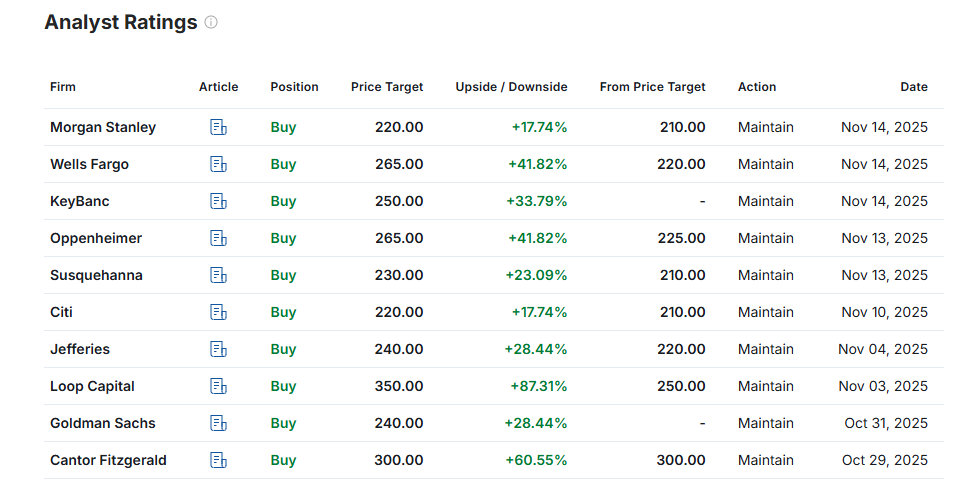This screenshot has height=487, width=965.
Task: Click the Firm column header
Action: (63, 87)
